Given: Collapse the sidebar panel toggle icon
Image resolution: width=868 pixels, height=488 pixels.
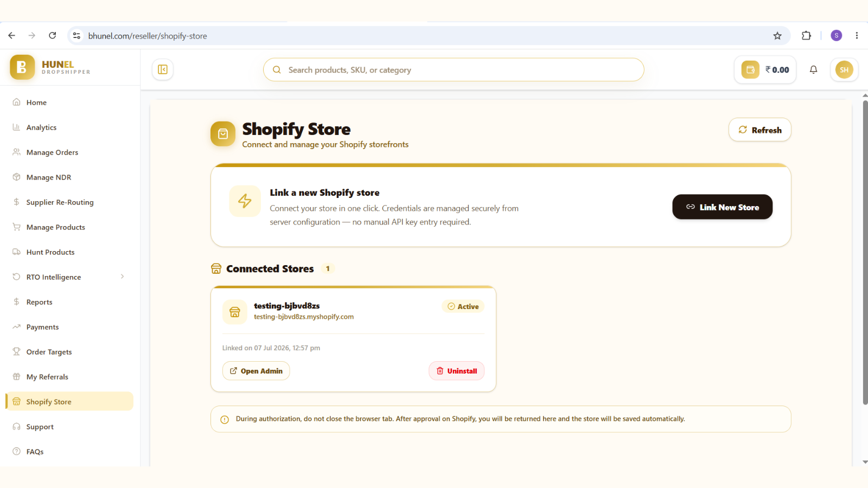Looking at the screenshot, I should (x=163, y=69).
